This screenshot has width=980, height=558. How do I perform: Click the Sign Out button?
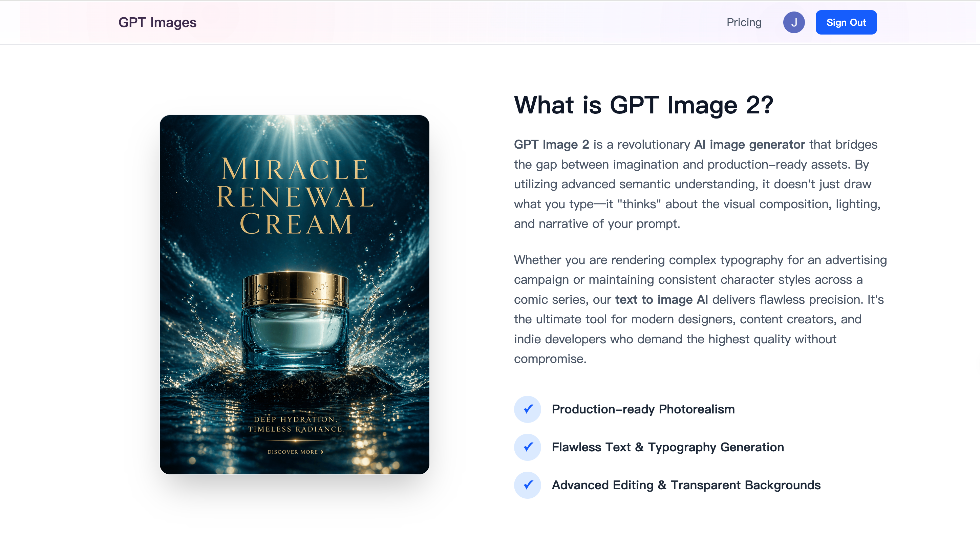(846, 22)
